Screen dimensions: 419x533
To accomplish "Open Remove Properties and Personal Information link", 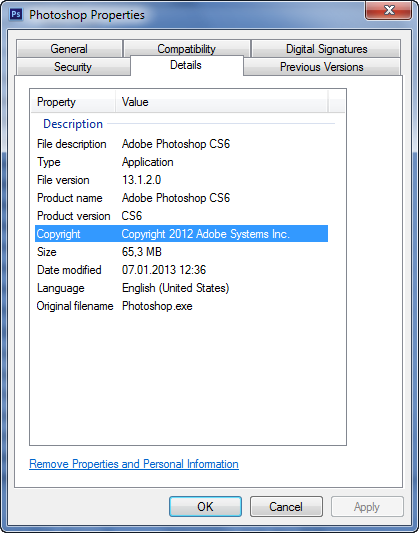I will click(134, 464).
